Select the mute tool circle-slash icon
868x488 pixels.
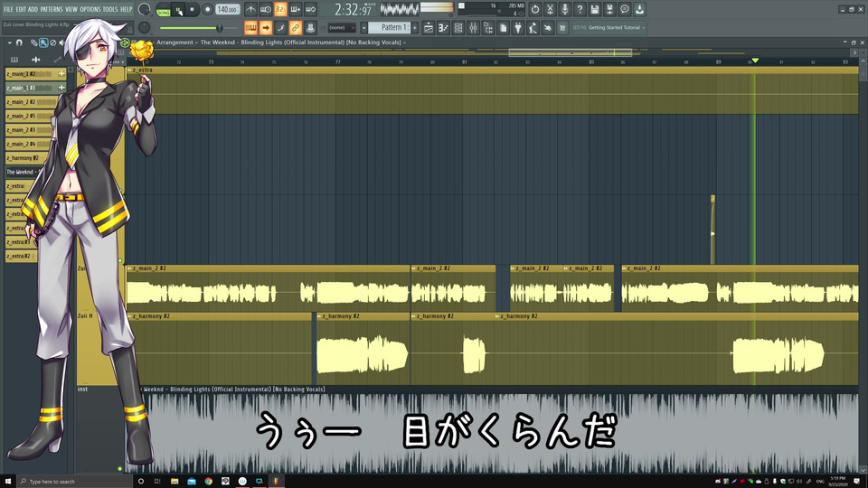tap(53, 42)
